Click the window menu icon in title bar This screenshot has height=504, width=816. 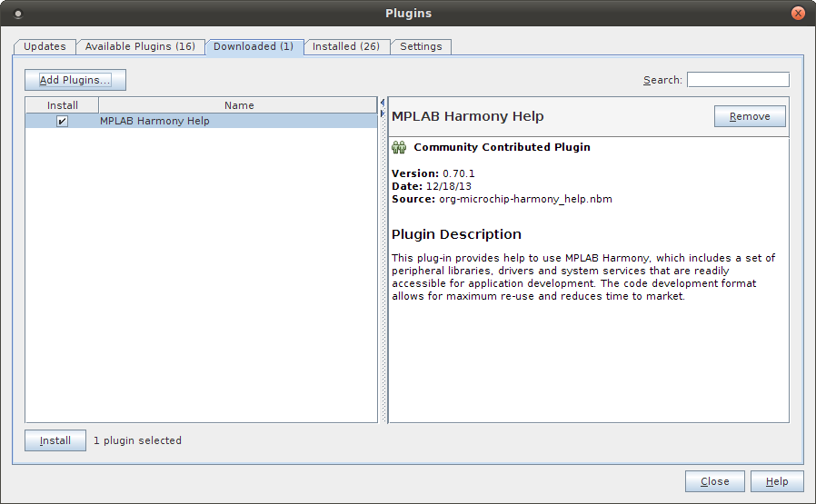coord(19,14)
